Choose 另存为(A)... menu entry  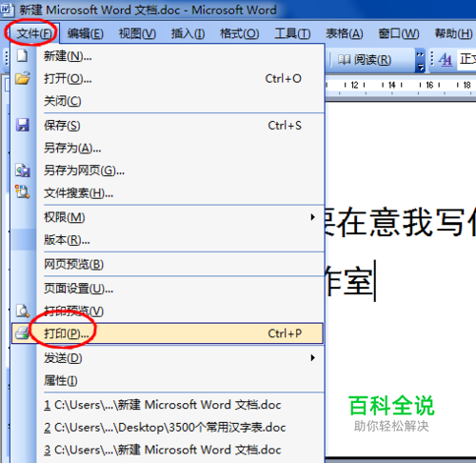[168, 148]
